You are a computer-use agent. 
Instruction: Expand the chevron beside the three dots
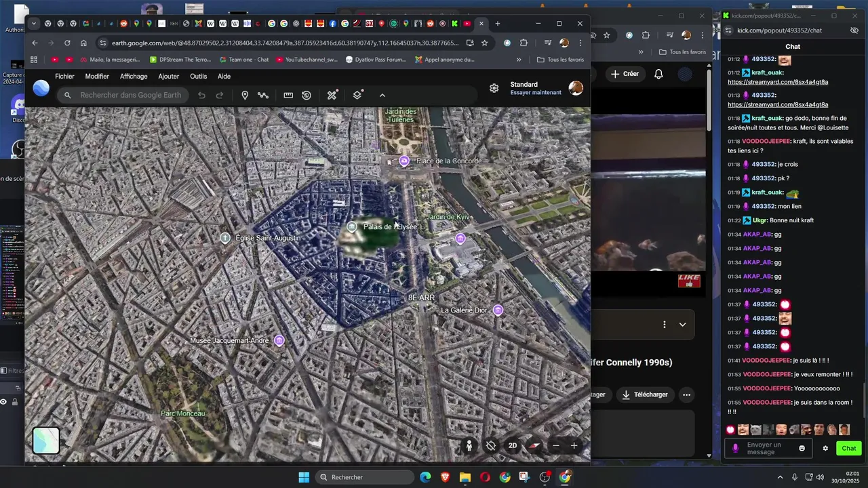click(682, 325)
